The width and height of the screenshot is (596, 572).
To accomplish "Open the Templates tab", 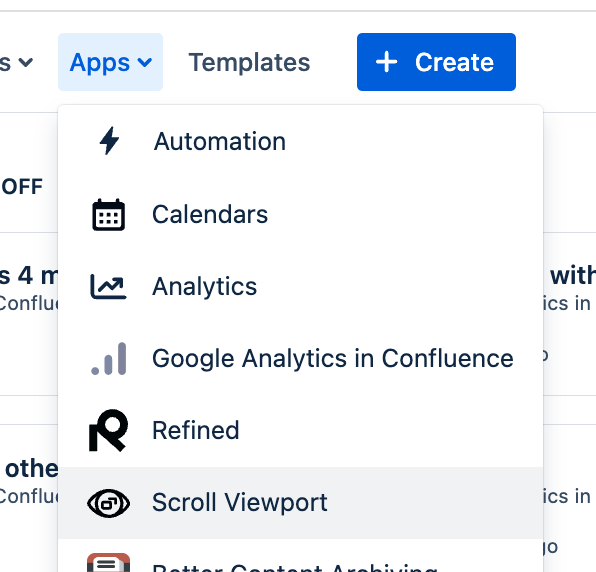I will click(x=249, y=62).
